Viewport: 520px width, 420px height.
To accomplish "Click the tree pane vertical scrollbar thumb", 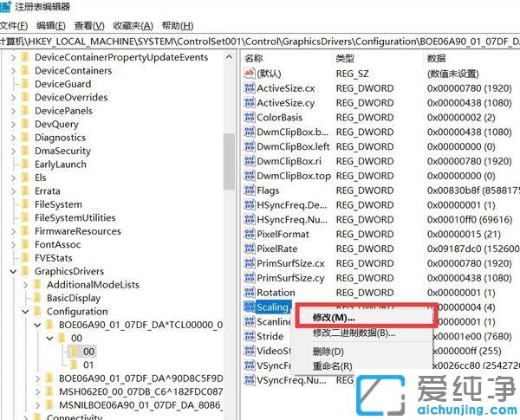I will (229, 162).
